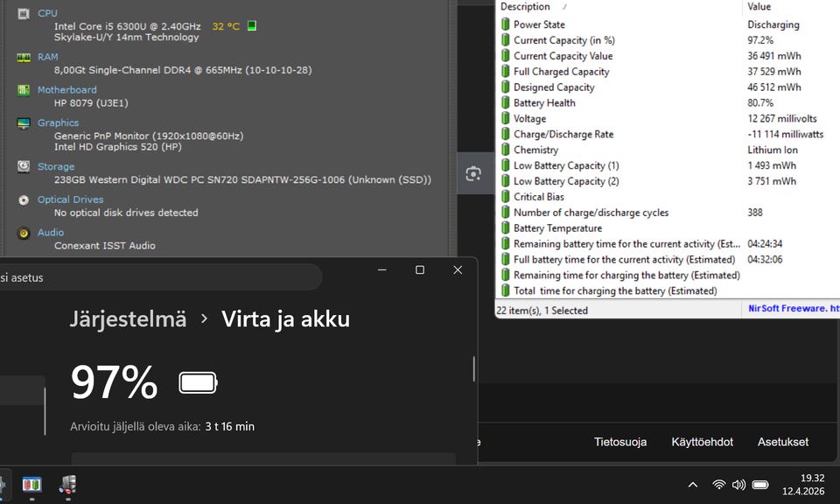
Task: Open the Optical Drives section link
Action: point(70,199)
